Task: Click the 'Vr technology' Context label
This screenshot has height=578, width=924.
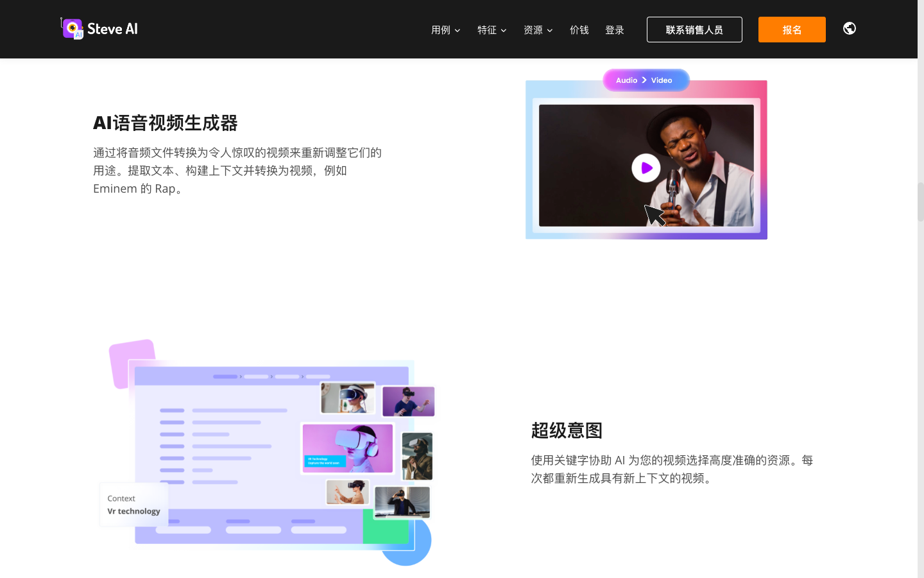Action: click(133, 505)
